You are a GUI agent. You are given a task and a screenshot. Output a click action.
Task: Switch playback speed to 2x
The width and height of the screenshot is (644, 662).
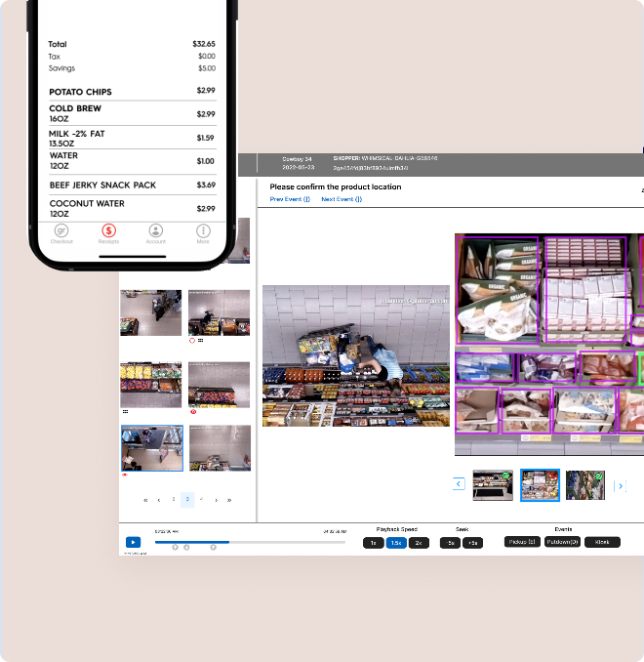pyautogui.click(x=419, y=542)
